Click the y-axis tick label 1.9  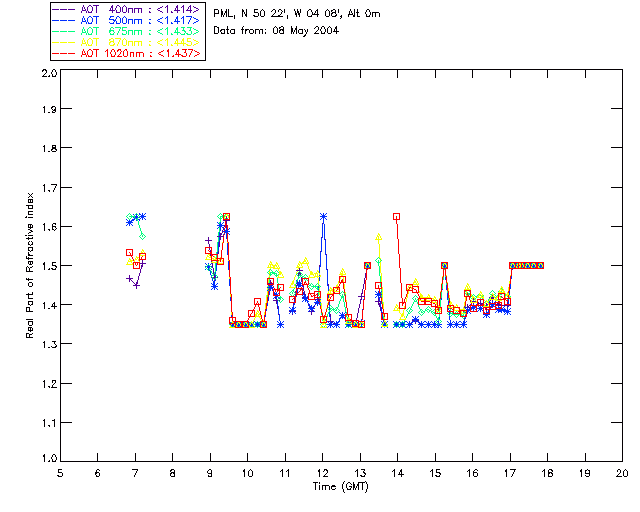(x=49, y=109)
